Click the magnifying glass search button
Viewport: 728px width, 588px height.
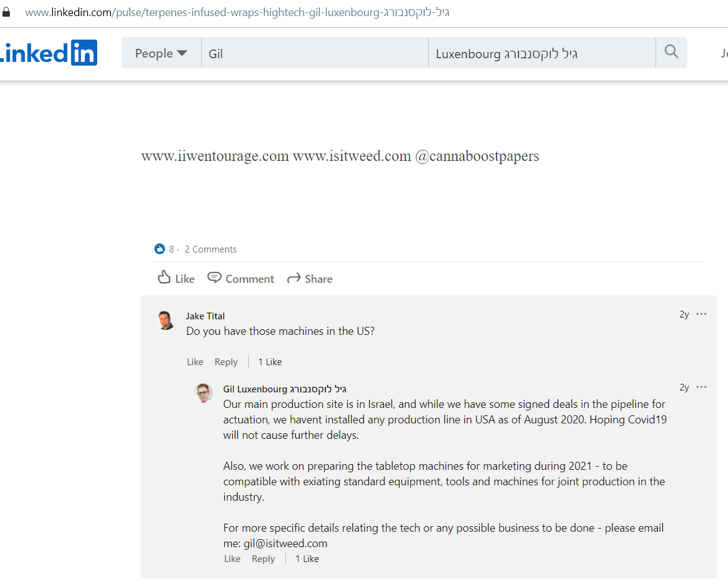[x=671, y=51]
